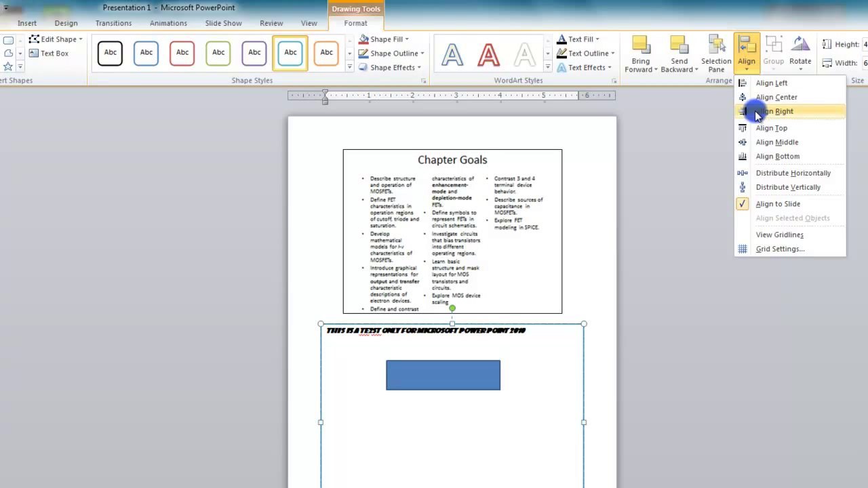Click the Align button icon
This screenshot has height=488, width=868.
[x=747, y=45]
